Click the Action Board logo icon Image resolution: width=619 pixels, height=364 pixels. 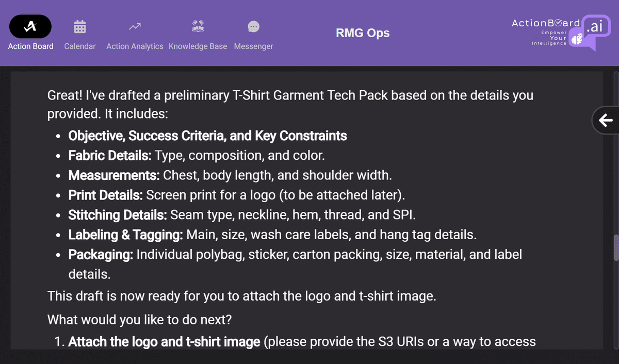pyautogui.click(x=30, y=26)
